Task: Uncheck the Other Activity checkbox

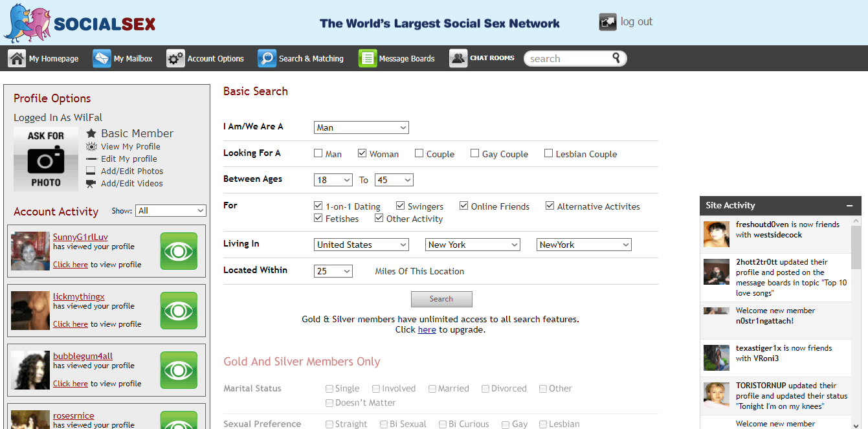Action: pyautogui.click(x=379, y=218)
